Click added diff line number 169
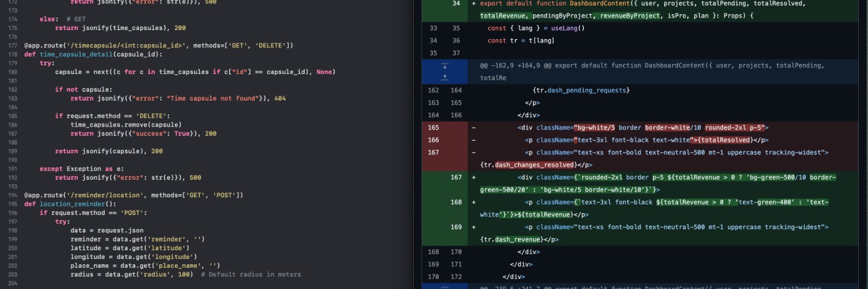The width and height of the screenshot is (868, 289). 456,227
